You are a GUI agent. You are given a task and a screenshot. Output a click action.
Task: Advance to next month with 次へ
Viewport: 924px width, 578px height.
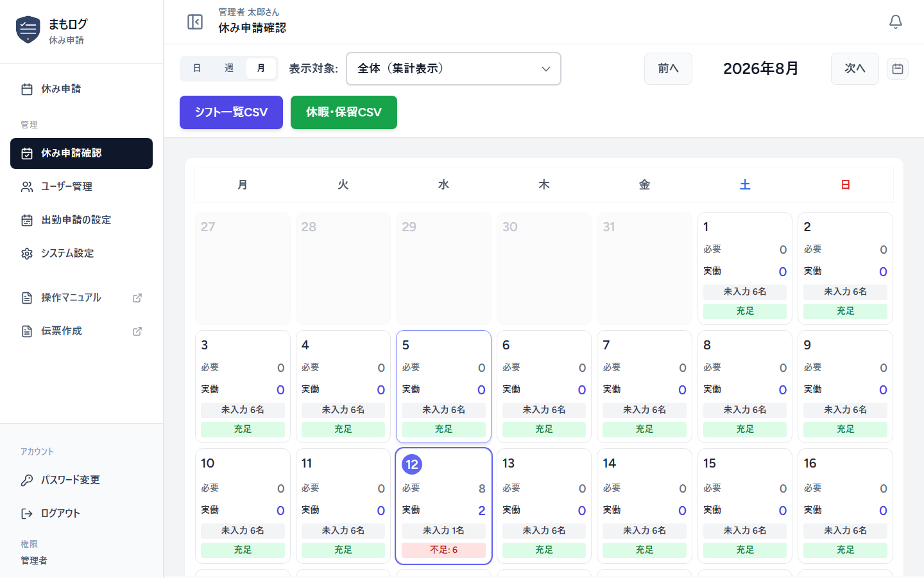point(855,69)
